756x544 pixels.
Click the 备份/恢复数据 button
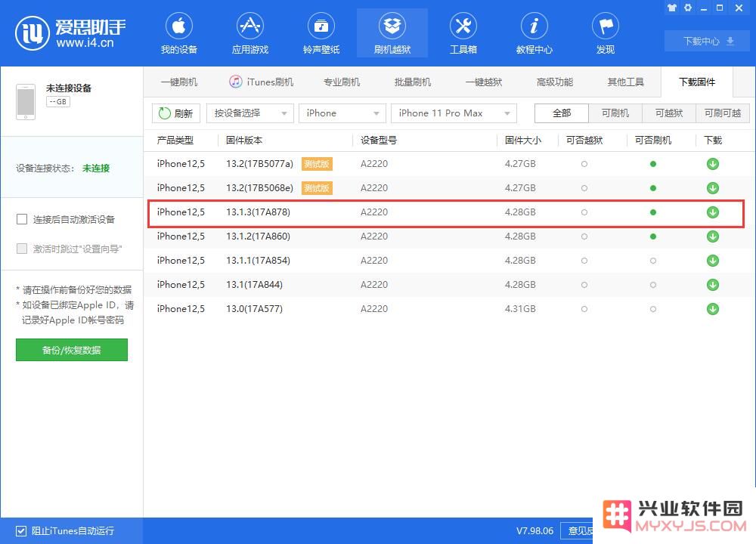point(72,350)
